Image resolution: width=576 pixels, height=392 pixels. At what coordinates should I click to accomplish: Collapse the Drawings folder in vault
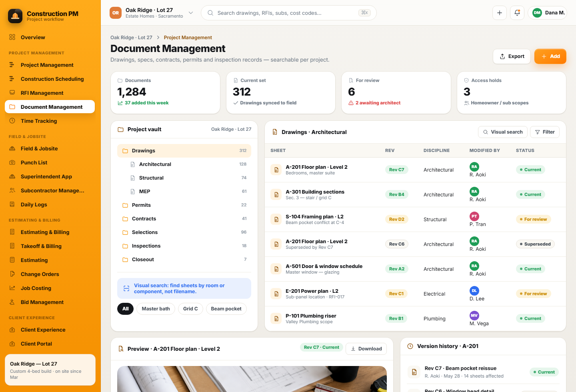tap(184, 151)
